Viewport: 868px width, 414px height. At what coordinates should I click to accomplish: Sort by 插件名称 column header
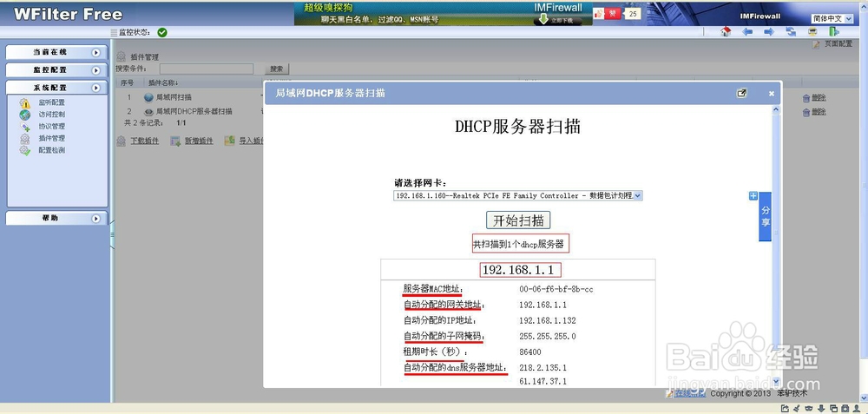pyautogui.click(x=163, y=83)
